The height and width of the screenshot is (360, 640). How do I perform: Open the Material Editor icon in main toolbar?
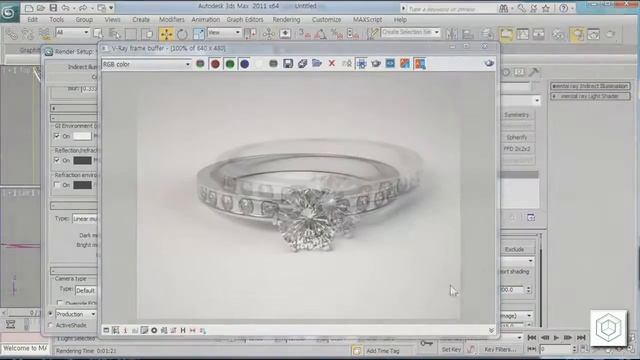[x=558, y=34]
